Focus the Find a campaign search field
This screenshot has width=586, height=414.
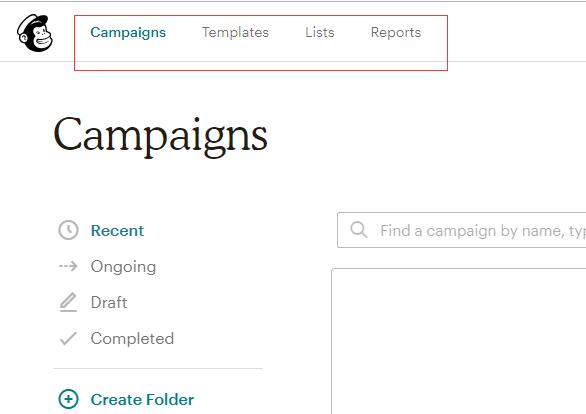(x=462, y=230)
